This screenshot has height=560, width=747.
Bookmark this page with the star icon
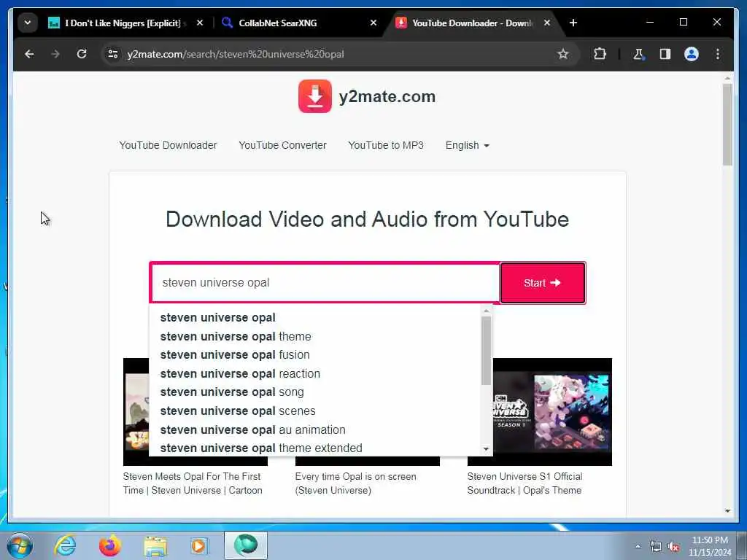563,54
